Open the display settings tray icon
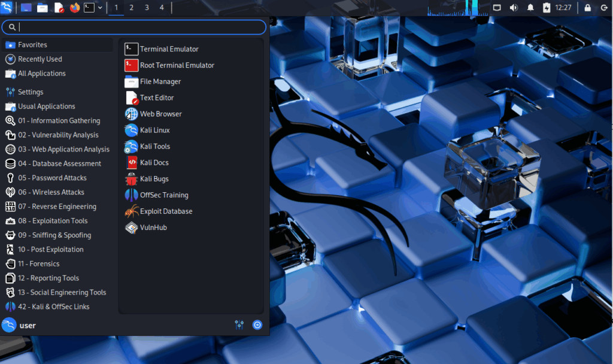 (x=497, y=7)
